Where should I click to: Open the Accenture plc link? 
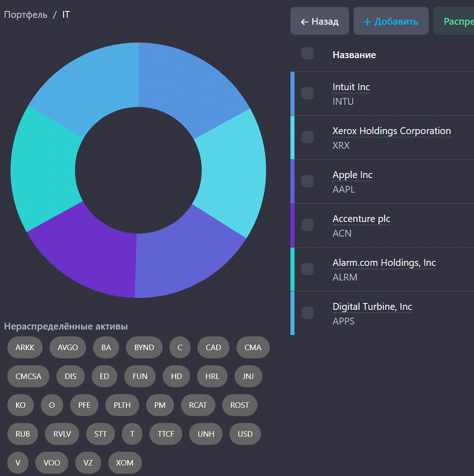point(361,219)
